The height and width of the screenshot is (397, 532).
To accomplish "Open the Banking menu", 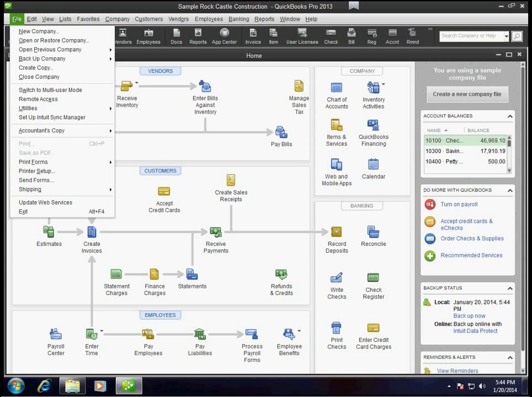I will [x=238, y=19].
